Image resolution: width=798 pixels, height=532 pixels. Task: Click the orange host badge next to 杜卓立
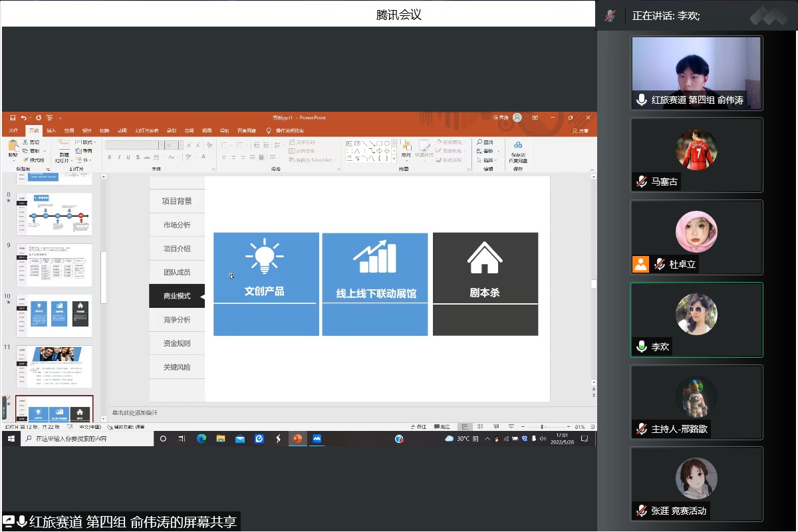point(640,264)
